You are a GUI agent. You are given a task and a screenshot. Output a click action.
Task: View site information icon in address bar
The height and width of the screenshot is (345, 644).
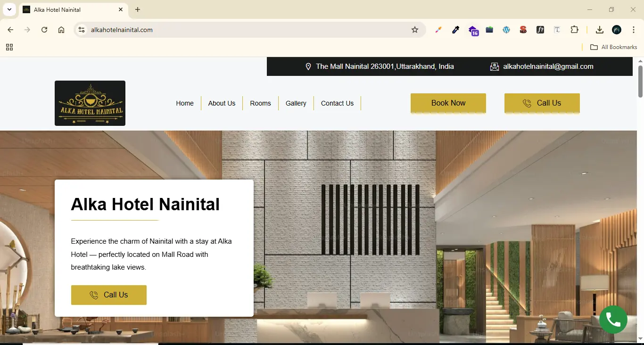tap(82, 30)
